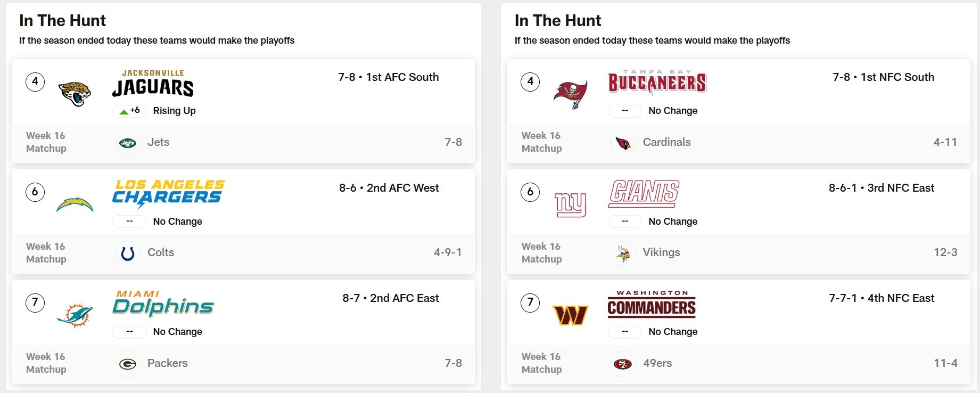Click the Colts horseshoe logo icon
The width and height of the screenshot is (980, 393).
128,253
